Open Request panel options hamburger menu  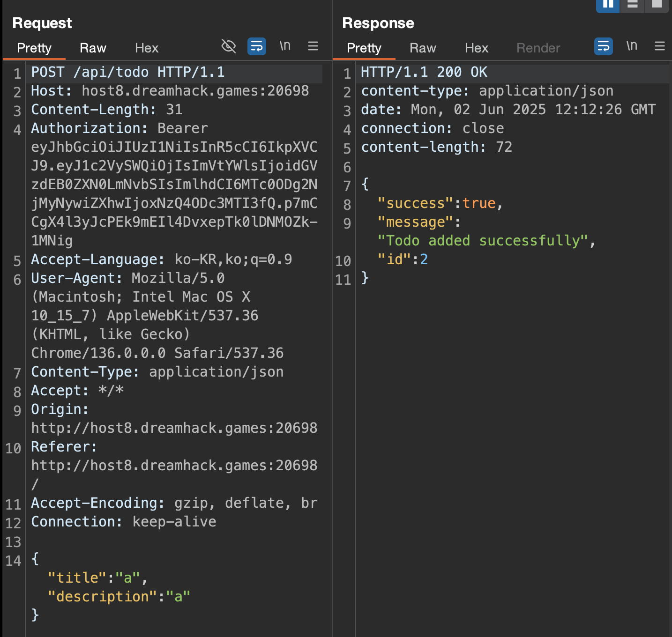pyautogui.click(x=313, y=46)
